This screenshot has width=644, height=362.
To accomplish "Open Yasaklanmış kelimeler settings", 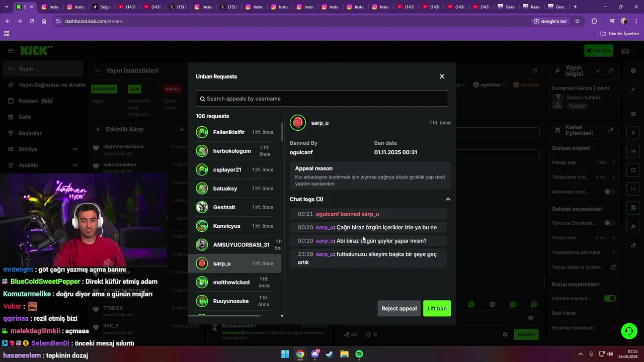I will click(584, 252).
